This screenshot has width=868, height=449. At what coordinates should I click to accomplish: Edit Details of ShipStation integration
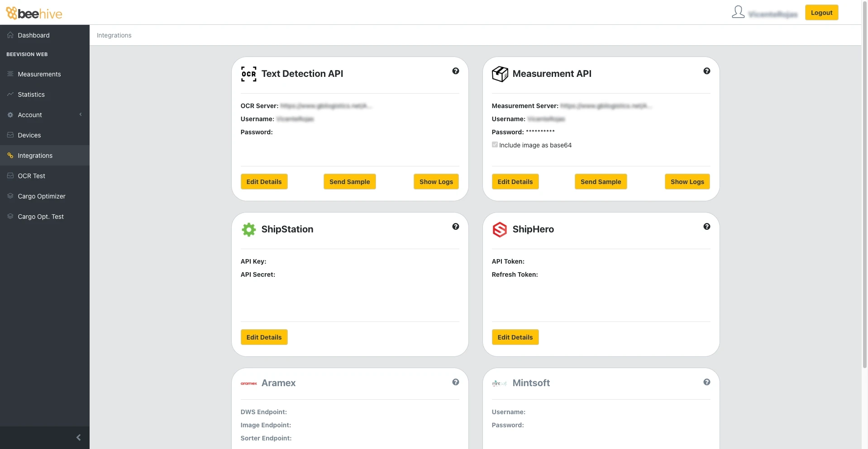[264, 337]
